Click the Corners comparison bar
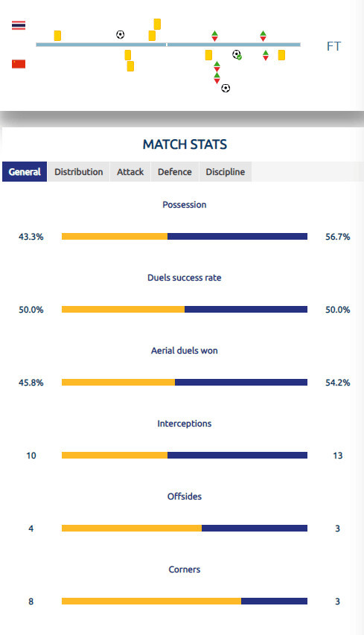The height and width of the screenshot is (635, 364). [x=185, y=601]
